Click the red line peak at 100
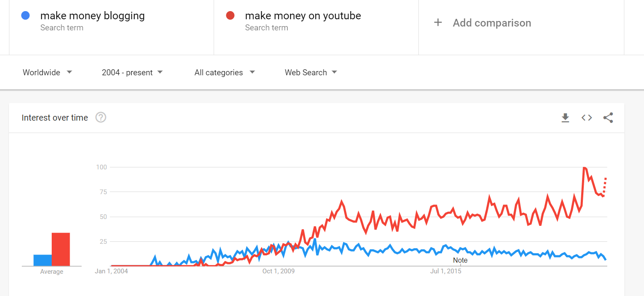 (x=584, y=168)
